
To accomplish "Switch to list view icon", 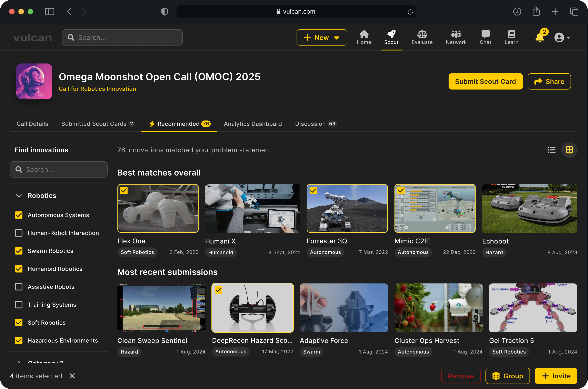I will (551, 150).
